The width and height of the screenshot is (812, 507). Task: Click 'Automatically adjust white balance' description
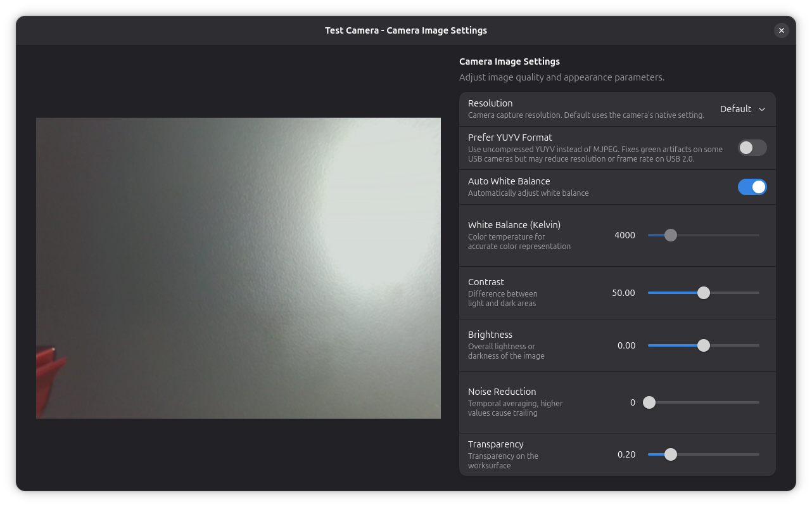[x=528, y=193]
